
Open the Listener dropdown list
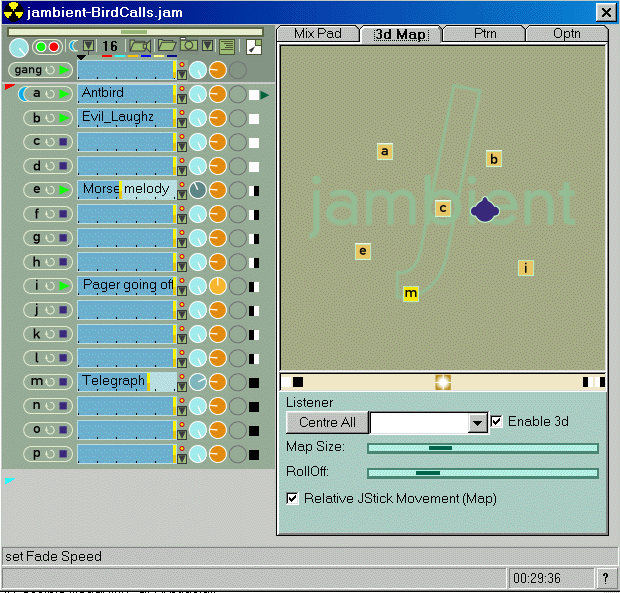(477, 423)
